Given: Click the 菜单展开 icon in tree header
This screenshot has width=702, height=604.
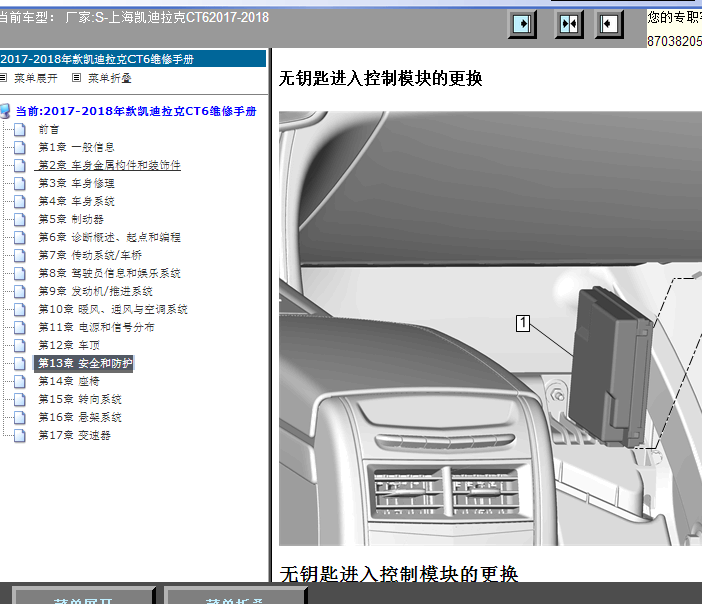Looking at the screenshot, I should point(4,78).
